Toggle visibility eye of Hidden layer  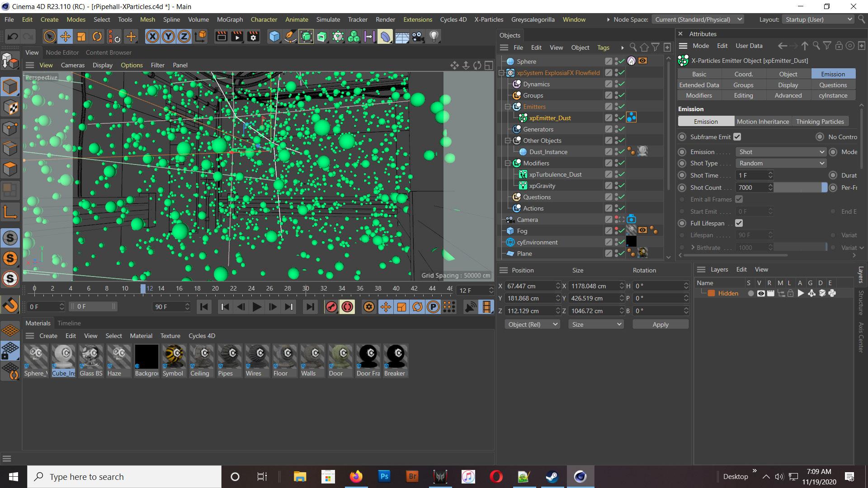tap(761, 293)
